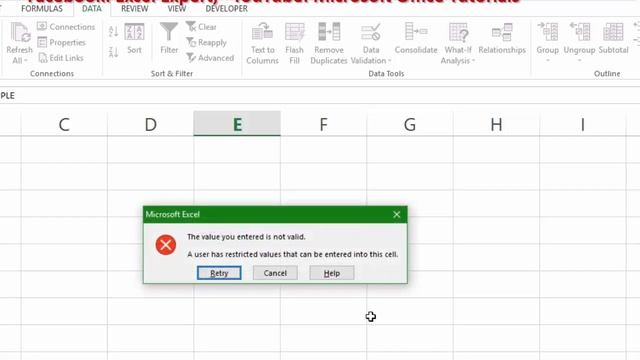The width and height of the screenshot is (640, 360).
Task: Expand the Ungroup dropdown arrow
Action: pos(579,60)
